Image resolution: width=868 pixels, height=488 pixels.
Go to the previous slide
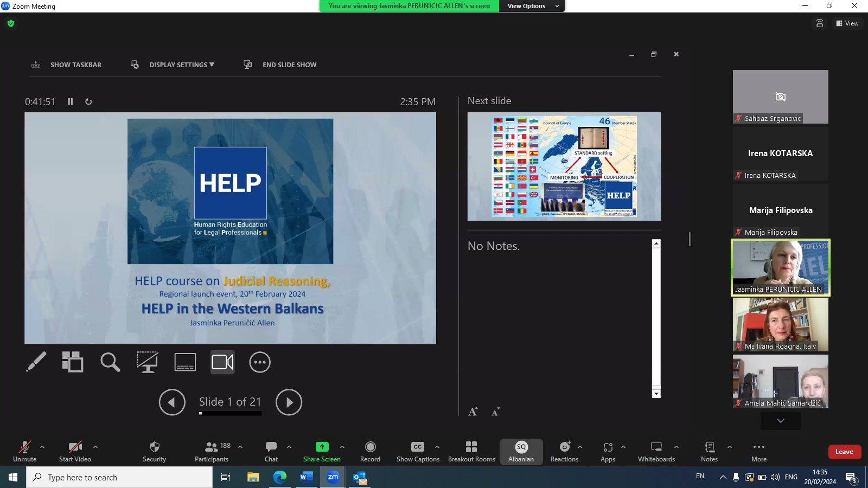click(172, 402)
